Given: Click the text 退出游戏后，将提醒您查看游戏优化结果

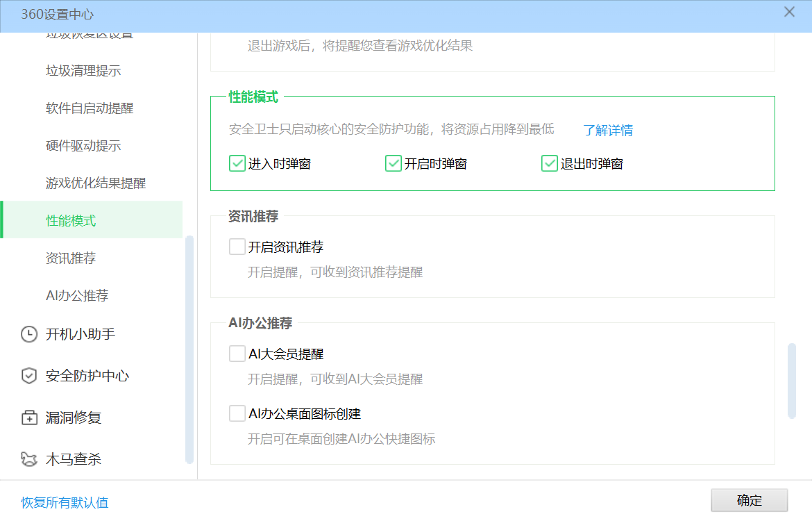Looking at the screenshot, I should point(360,46).
